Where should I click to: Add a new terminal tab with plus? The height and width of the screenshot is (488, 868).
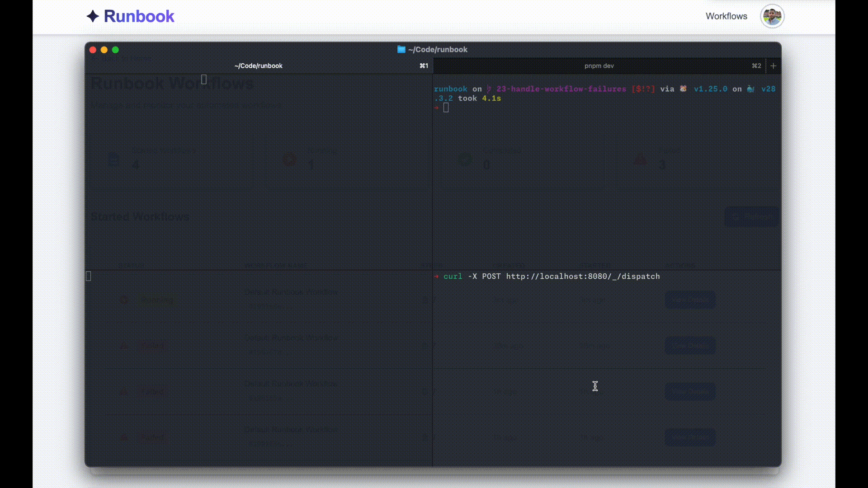(x=774, y=66)
